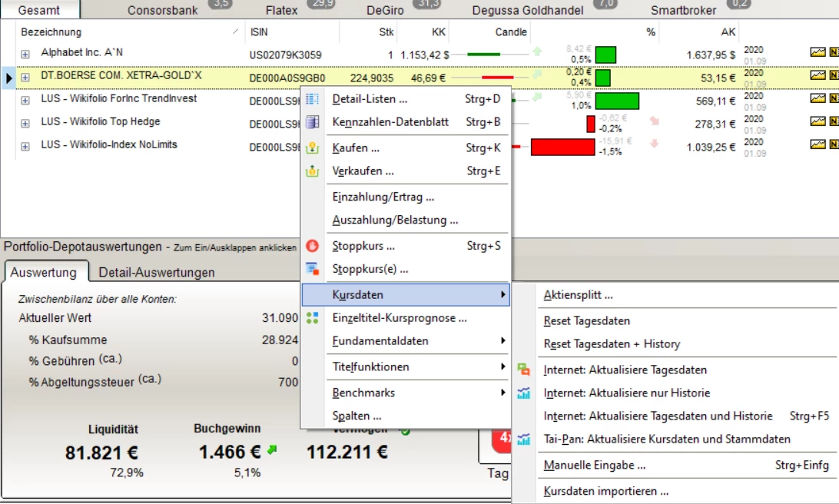Click ISIN cell DE000A0S9GB0
Image resolution: width=839 pixels, height=504 pixels.
point(287,78)
